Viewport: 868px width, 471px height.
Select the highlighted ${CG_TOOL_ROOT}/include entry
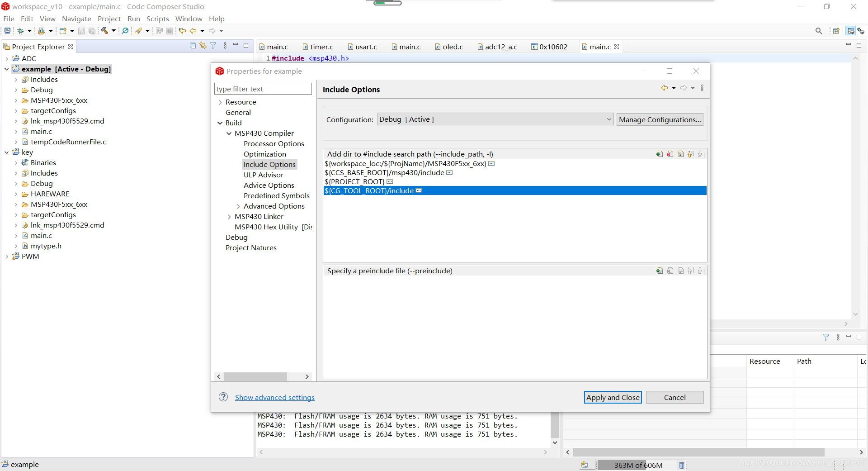[x=515, y=191]
